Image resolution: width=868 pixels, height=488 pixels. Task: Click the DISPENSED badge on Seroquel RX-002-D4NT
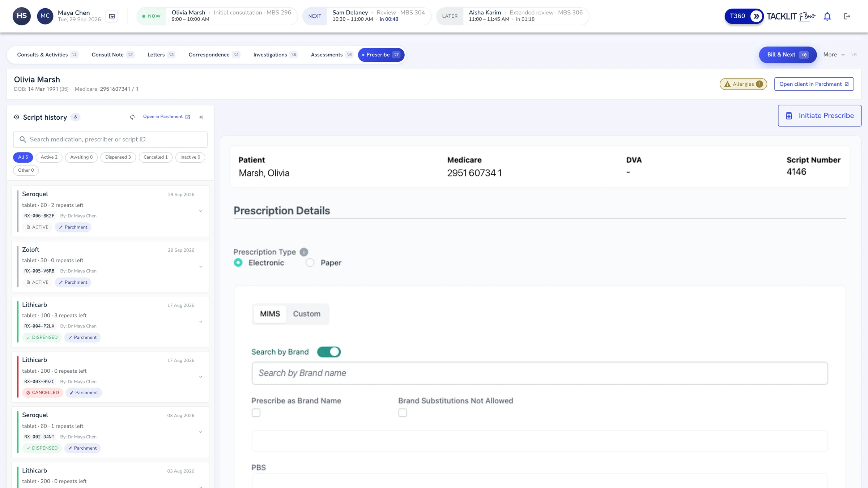(42, 448)
